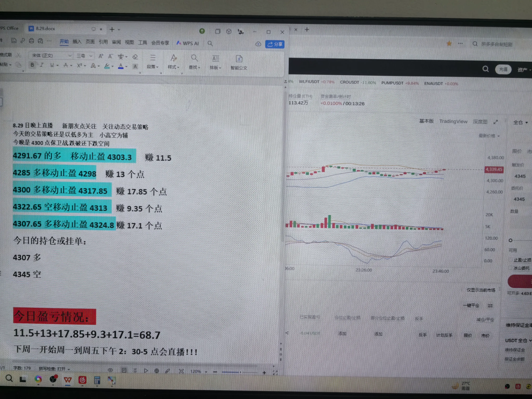This screenshot has width=532, height=399.
Task: Expand the font color dropdown arrow
Action: [126, 66]
